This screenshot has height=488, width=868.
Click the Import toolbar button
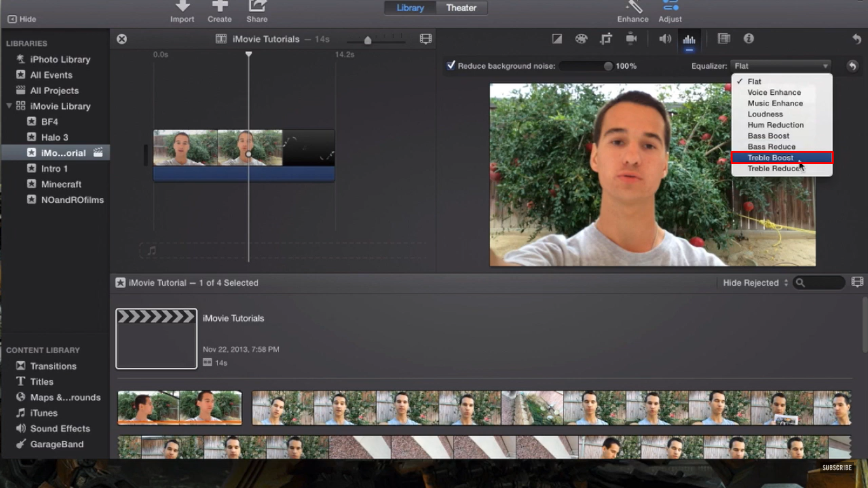(x=182, y=11)
